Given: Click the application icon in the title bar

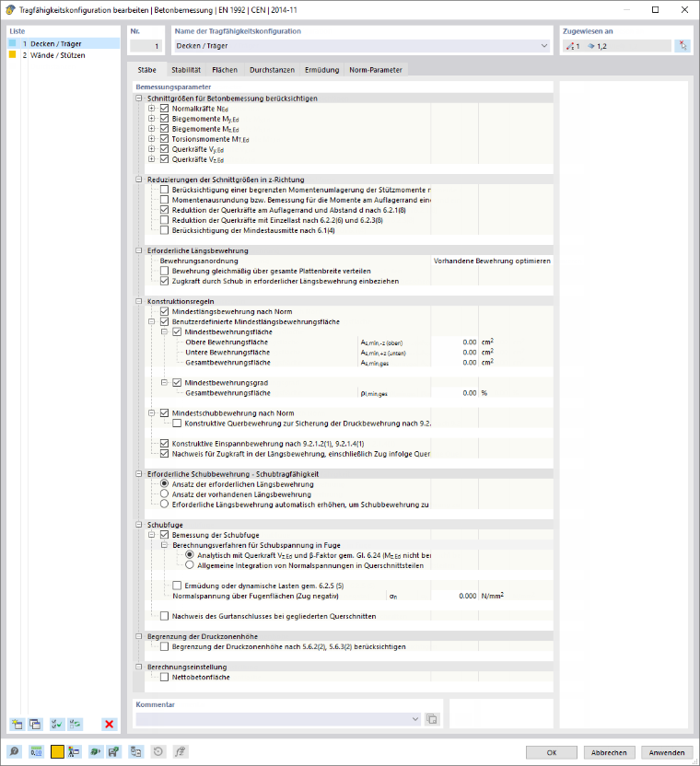Looking at the screenshot, I should (x=10, y=10).
